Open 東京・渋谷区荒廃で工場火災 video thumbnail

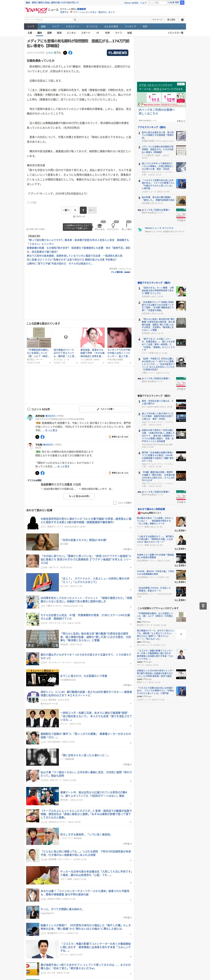pyautogui.click(x=181, y=404)
